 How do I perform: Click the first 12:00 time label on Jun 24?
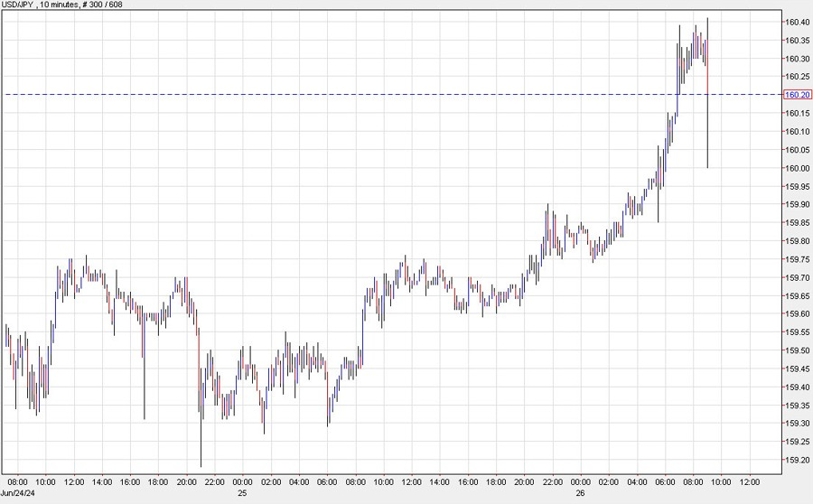(x=74, y=481)
